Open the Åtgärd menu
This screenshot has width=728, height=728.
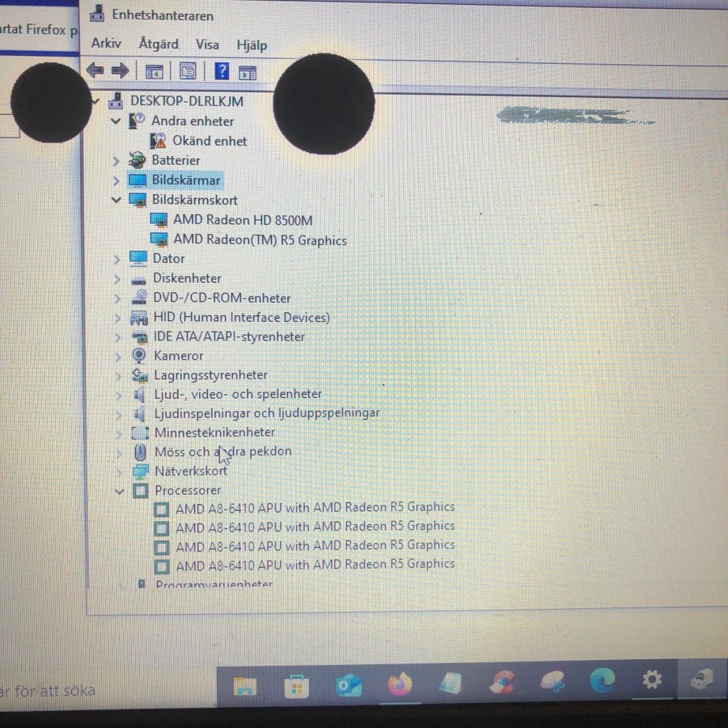(159, 44)
